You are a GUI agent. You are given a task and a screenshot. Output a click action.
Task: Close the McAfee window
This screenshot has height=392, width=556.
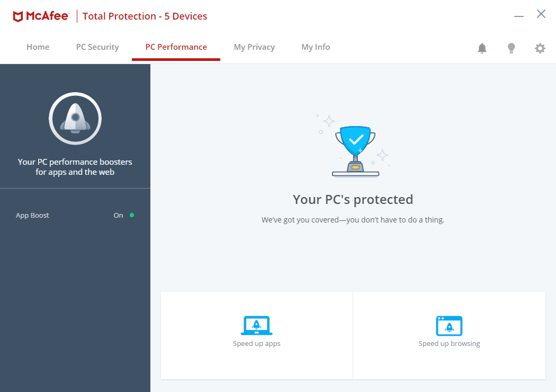pos(541,14)
